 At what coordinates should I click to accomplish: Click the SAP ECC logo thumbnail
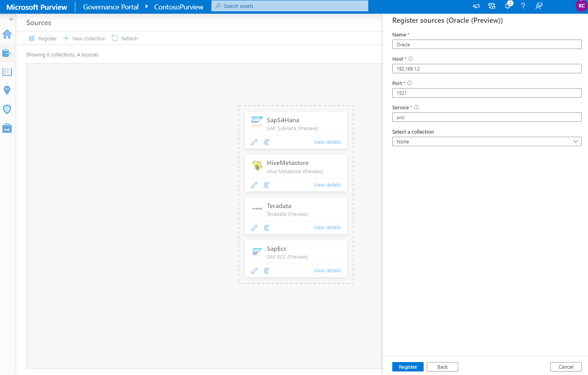(x=257, y=252)
